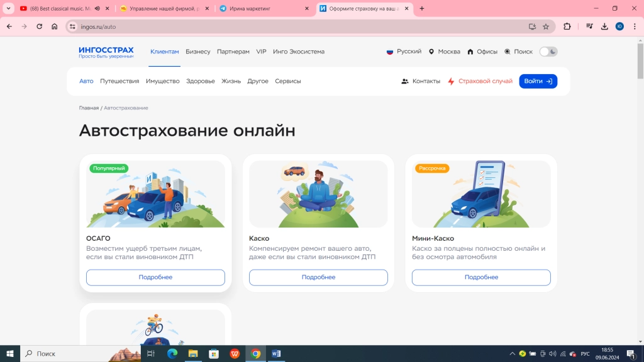Open Microsoft Store from taskbar
Image resolution: width=644 pixels, height=362 pixels.
pyautogui.click(x=214, y=353)
